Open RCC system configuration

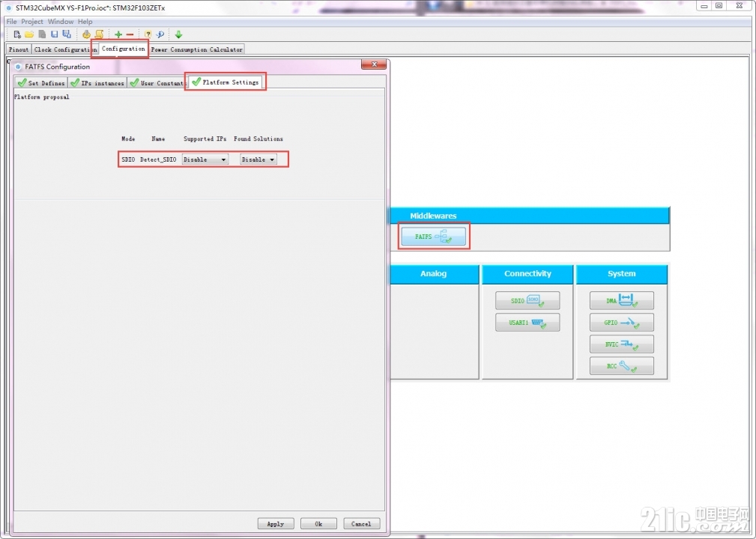pos(621,366)
